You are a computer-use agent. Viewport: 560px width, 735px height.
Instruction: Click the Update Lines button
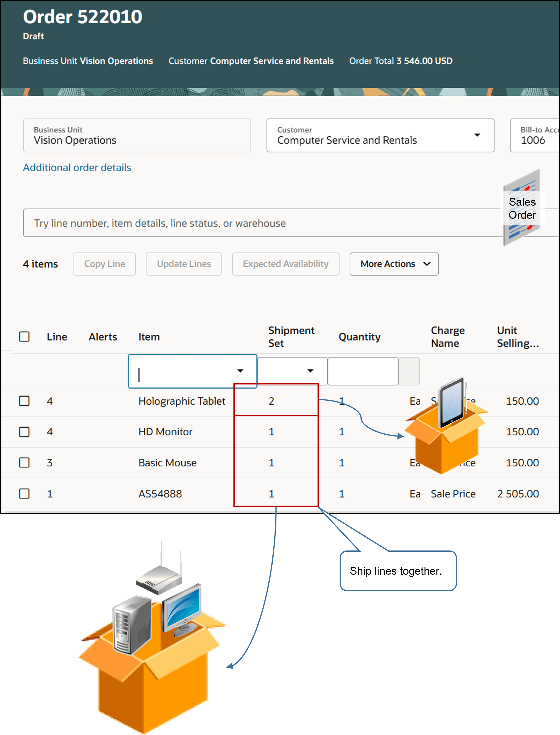[x=183, y=264]
